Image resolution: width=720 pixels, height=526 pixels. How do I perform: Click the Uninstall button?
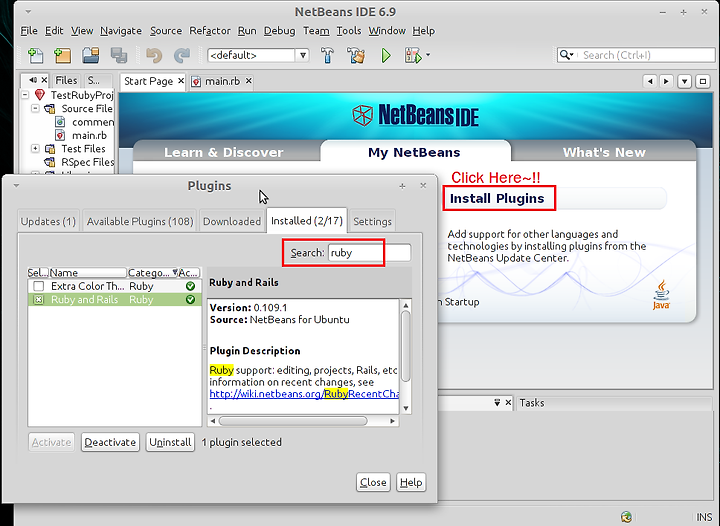point(170,442)
